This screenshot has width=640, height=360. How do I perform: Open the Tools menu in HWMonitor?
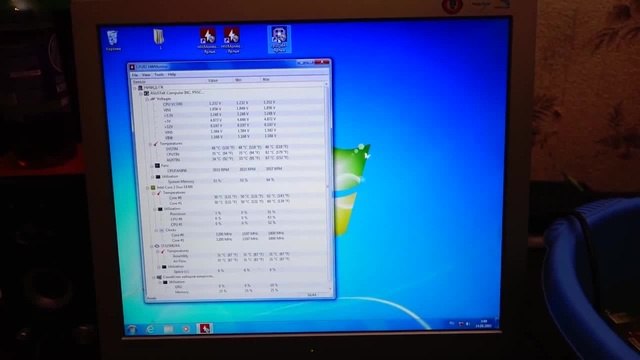click(x=159, y=75)
